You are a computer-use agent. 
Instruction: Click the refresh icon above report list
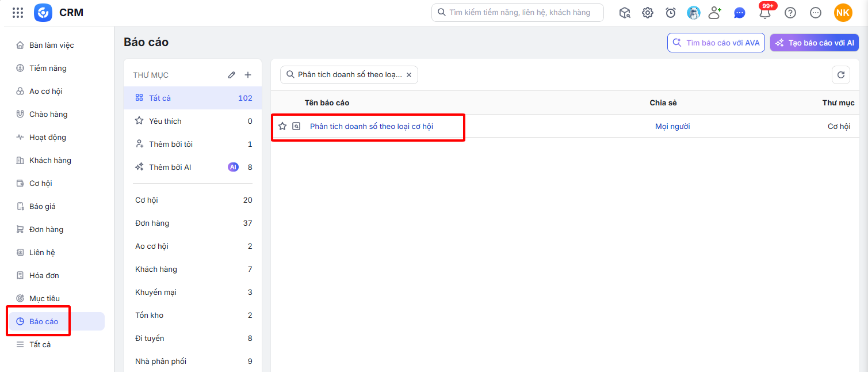(x=841, y=75)
